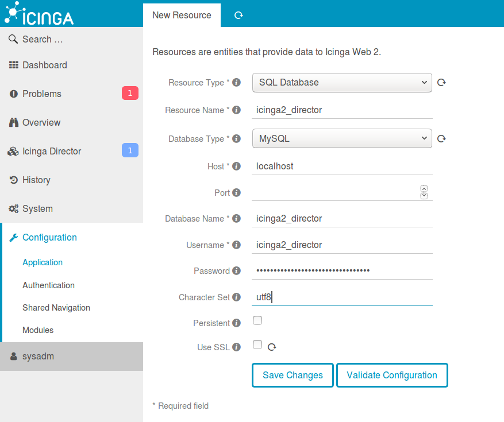
Task: Click Validate Configuration button
Action: pyautogui.click(x=392, y=375)
